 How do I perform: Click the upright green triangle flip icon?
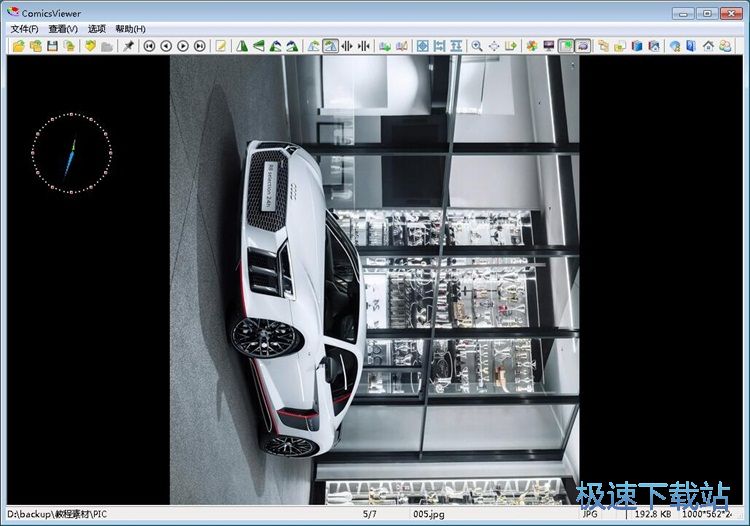[x=242, y=46]
